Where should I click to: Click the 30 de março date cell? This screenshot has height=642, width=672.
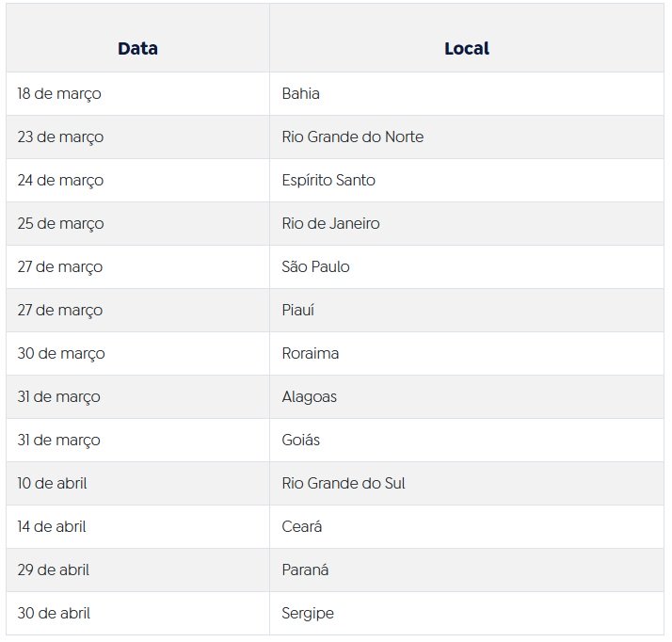point(61,354)
